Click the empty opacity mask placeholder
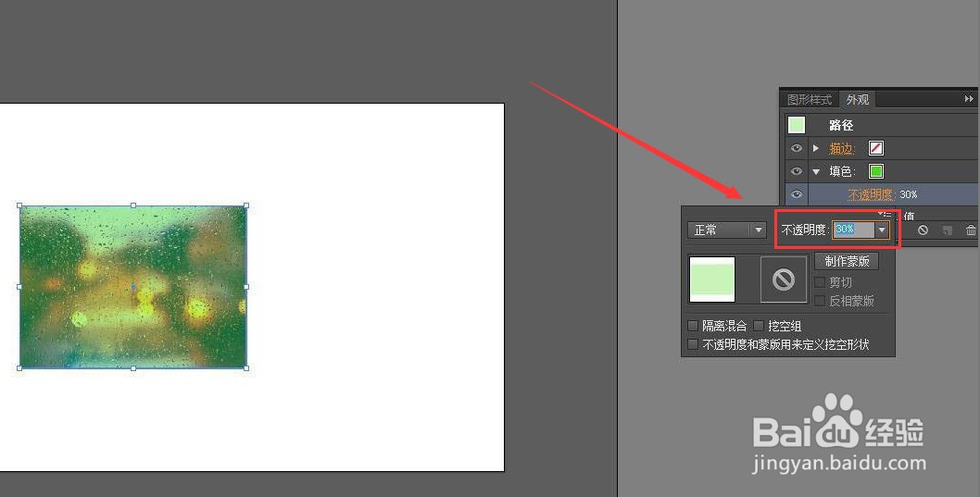Screen dimensions: 980x497 click(783, 280)
